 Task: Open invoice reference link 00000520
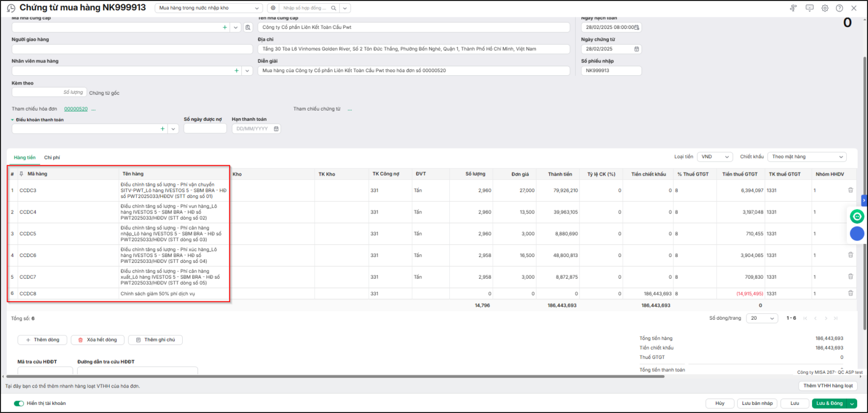(76, 109)
